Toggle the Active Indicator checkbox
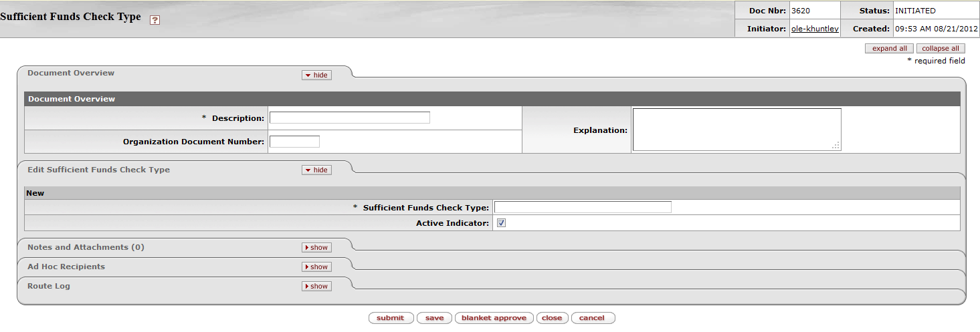This screenshot has height=332, width=980. click(x=501, y=223)
